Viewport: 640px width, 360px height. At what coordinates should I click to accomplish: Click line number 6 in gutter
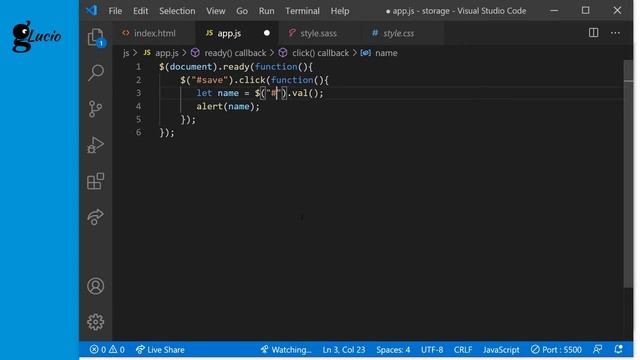[x=138, y=132]
